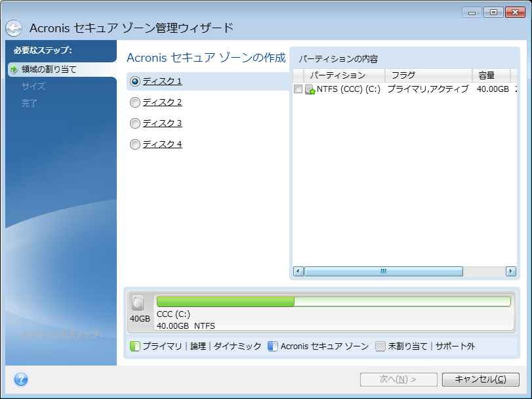Click the green arrow beside 領域の割り当て

[x=14, y=69]
